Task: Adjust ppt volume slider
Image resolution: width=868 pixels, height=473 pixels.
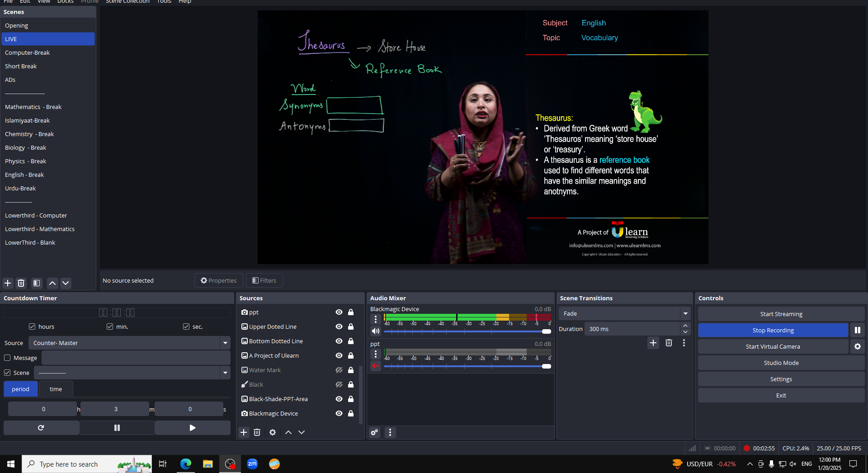Action: (x=467, y=366)
